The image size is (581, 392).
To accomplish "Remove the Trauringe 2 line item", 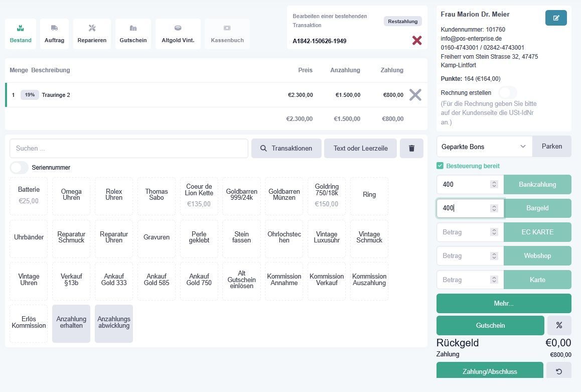I will coord(415,95).
